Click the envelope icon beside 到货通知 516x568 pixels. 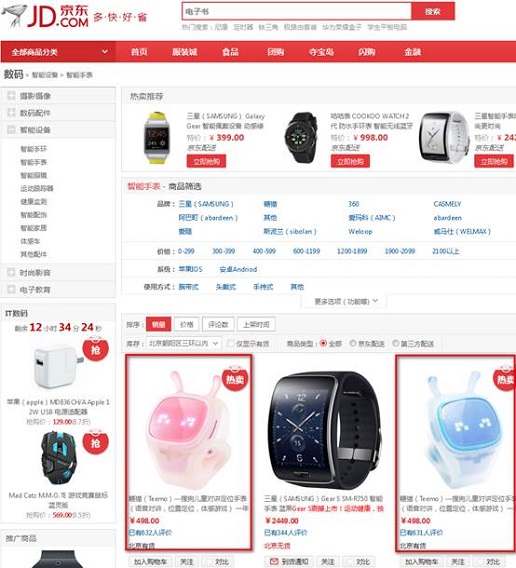(274, 561)
